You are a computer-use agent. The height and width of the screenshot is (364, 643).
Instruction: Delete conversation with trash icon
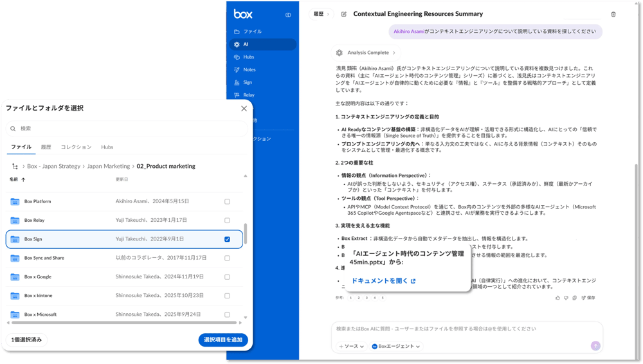pos(613,14)
